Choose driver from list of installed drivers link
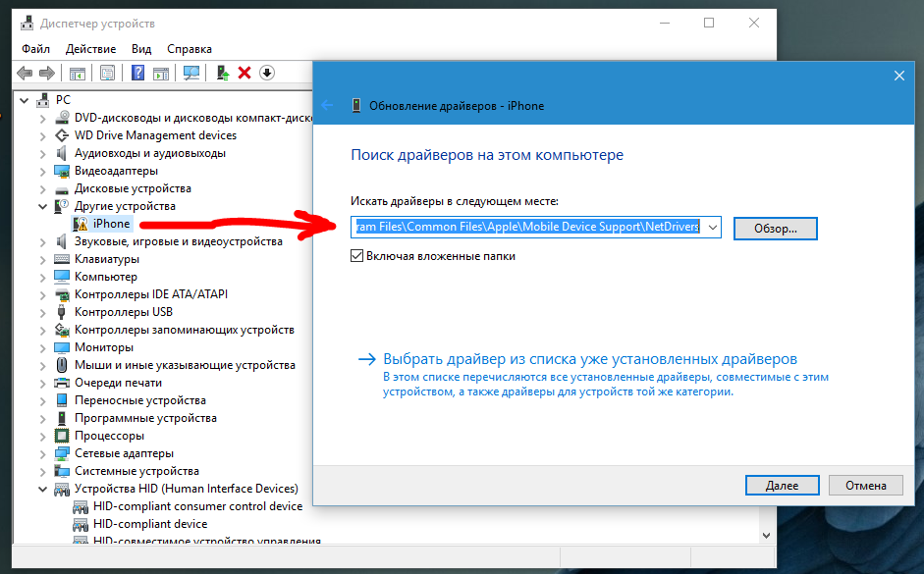Image resolution: width=924 pixels, height=574 pixels. (x=590, y=359)
